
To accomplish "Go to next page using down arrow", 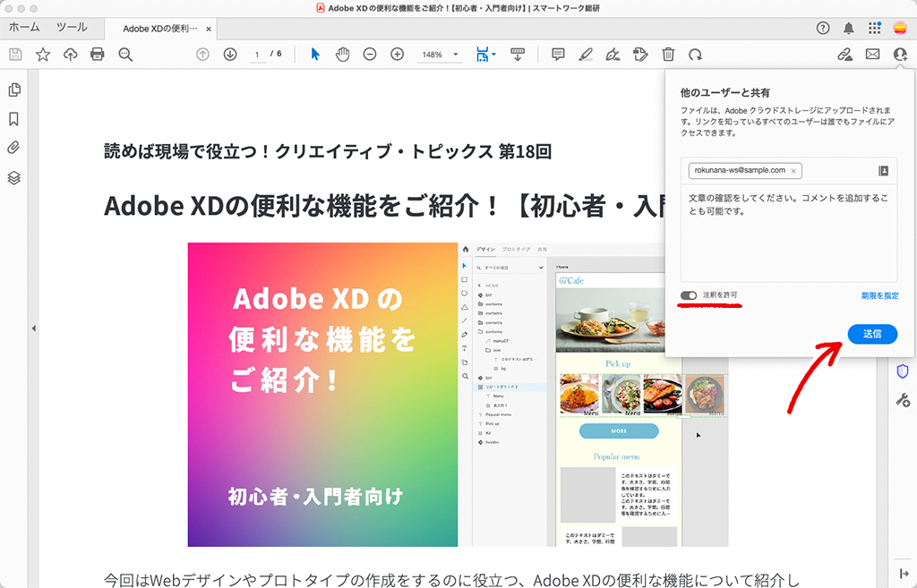I will [230, 55].
